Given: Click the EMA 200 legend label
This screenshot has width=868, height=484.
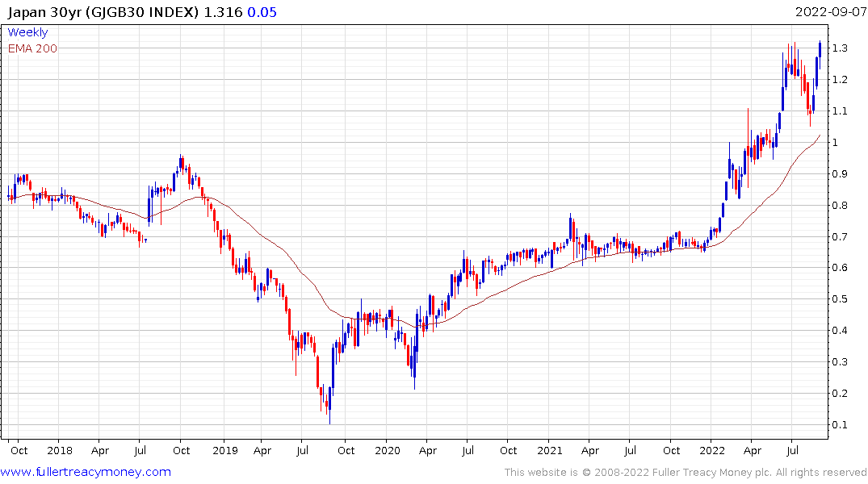Looking at the screenshot, I should [x=32, y=48].
